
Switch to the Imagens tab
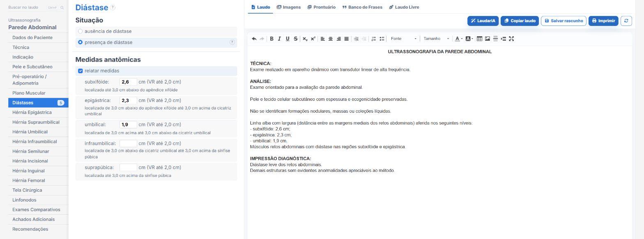[x=289, y=7]
